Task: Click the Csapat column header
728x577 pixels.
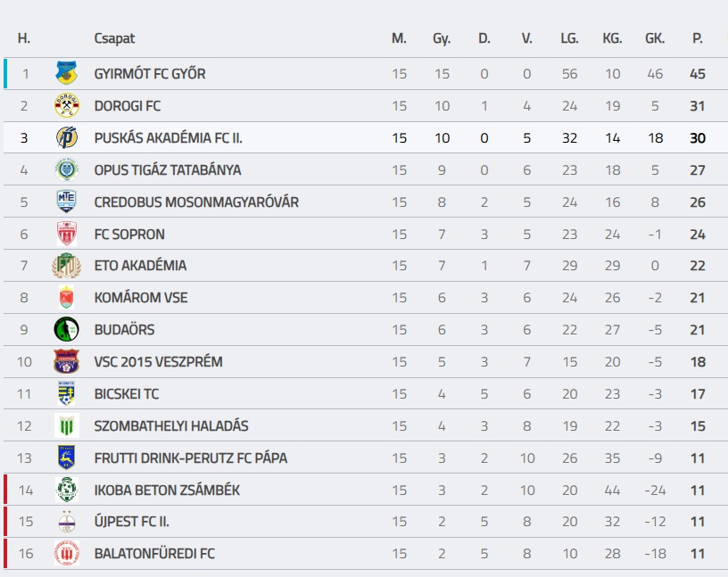Action: [114, 38]
